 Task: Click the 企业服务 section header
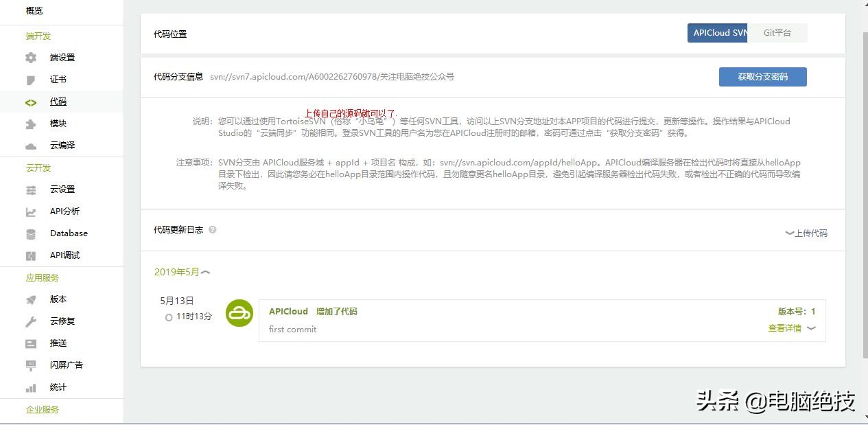click(43, 409)
